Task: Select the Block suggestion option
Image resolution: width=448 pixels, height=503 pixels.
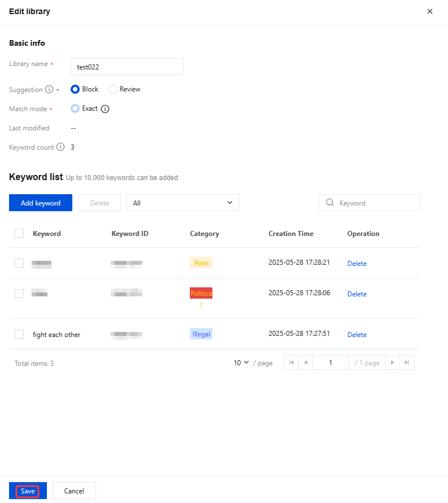Action: (x=75, y=89)
